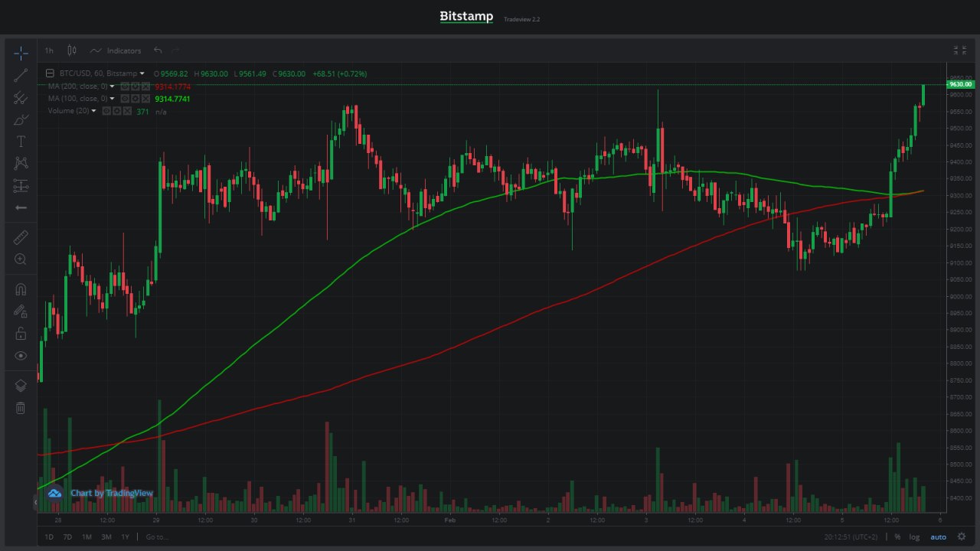Expand the Volume (20) dropdown
This screenshot has width=980, height=551.
[94, 111]
